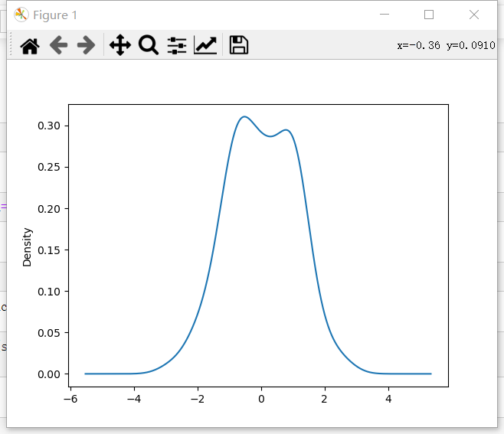Open the Edit axis and curve parameters dialog
The height and width of the screenshot is (434, 504).
(205, 45)
